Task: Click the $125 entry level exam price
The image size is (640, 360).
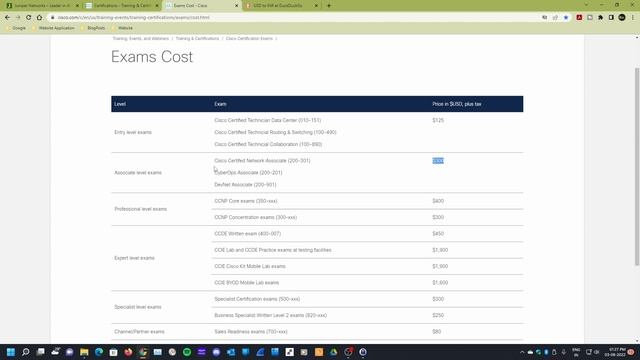Action: (x=438, y=120)
